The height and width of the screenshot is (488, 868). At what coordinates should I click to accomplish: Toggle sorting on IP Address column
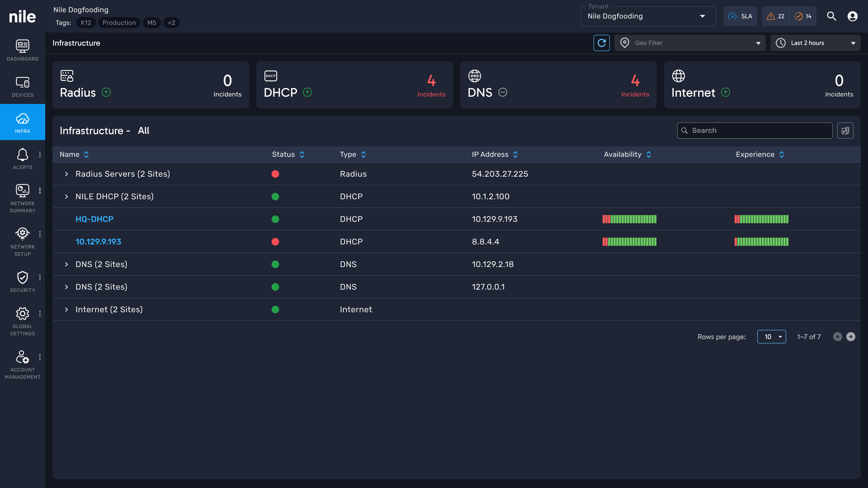[515, 155]
